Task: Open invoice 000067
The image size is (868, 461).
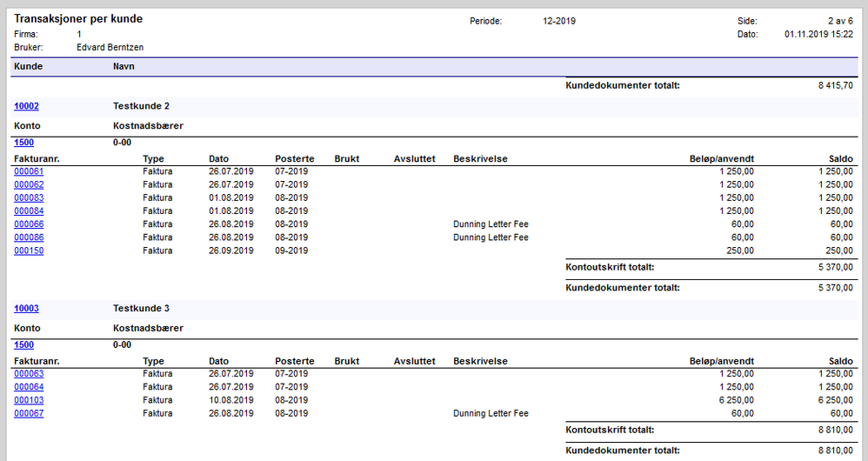Action: tap(29, 414)
